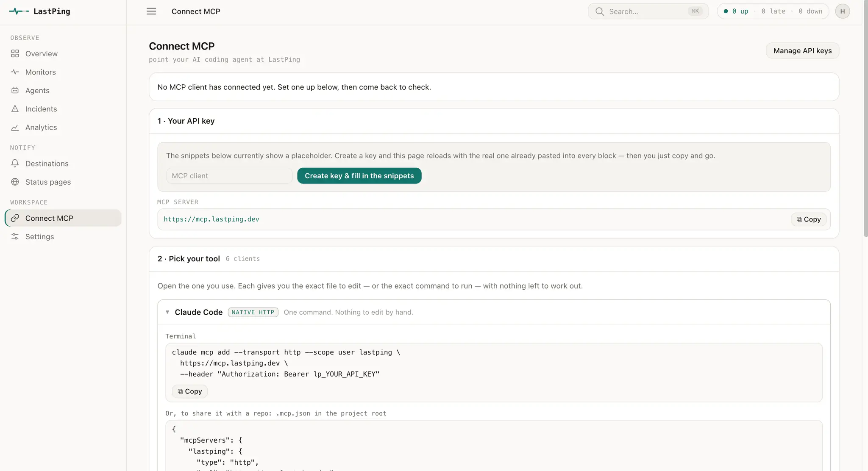Click the search magnifier icon
The image size is (868, 471).
coord(599,11)
